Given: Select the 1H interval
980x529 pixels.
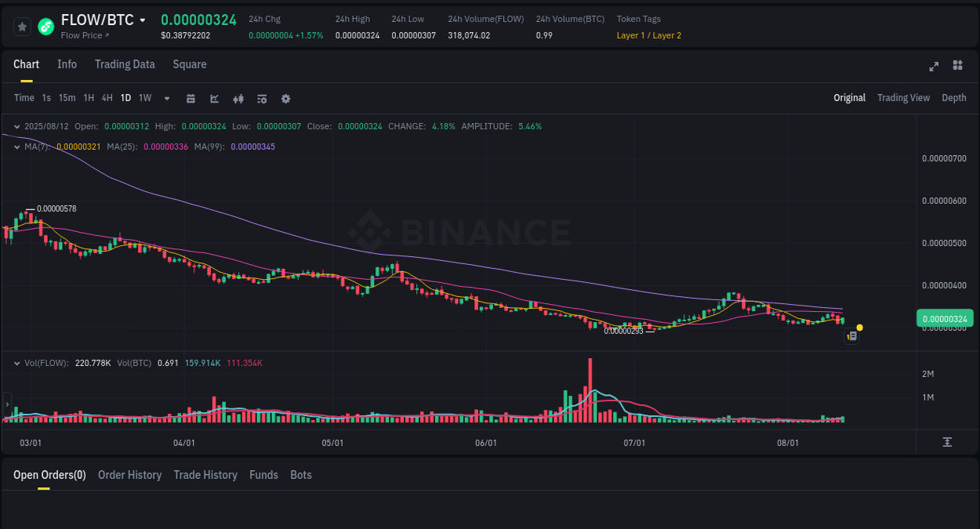Looking at the screenshot, I should click(89, 98).
